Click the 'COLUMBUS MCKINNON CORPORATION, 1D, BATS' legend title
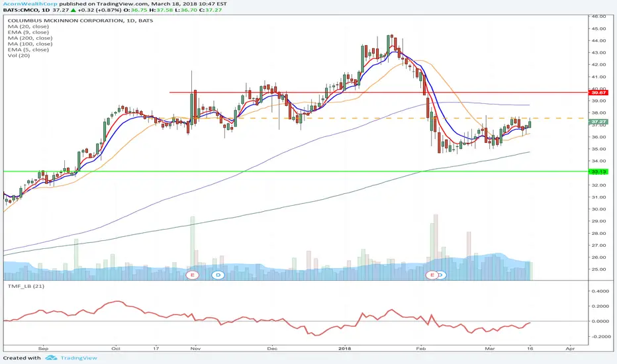Viewport: 617px width, 364px height. pos(80,21)
